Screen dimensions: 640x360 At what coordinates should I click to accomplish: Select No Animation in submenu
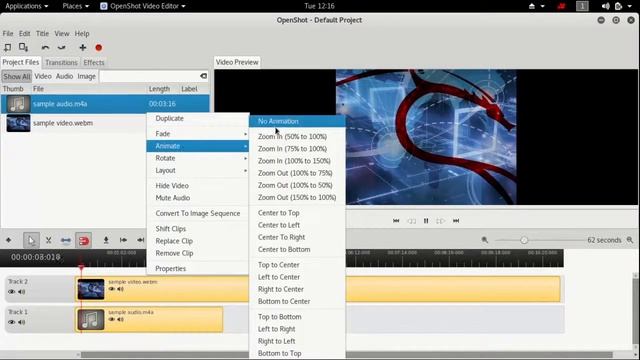pos(297,121)
